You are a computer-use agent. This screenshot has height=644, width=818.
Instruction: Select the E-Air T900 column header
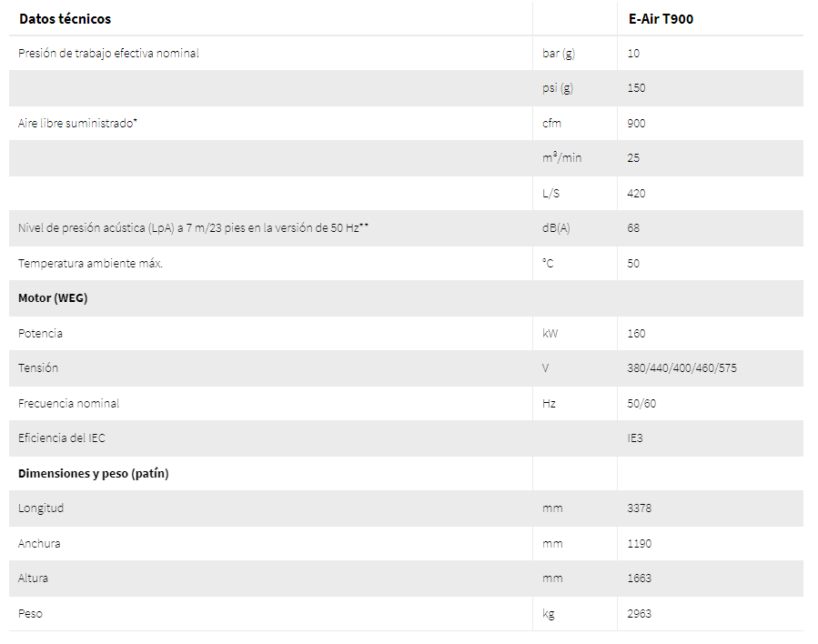point(661,19)
